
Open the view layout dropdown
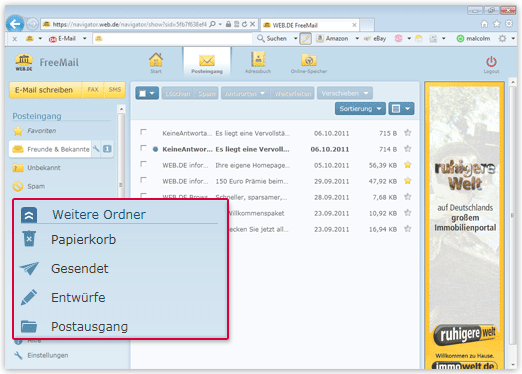[401, 109]
